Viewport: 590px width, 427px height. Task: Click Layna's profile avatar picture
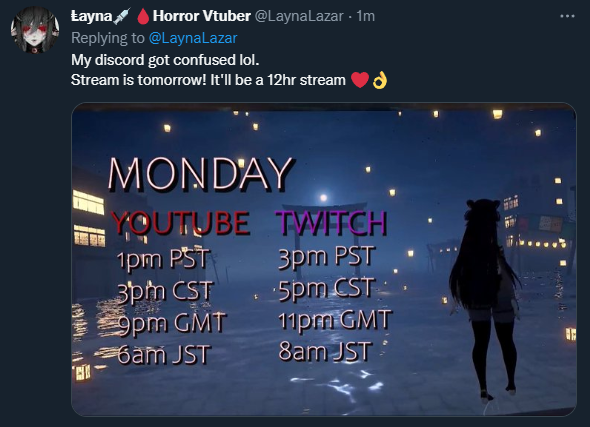coord(35,30)
